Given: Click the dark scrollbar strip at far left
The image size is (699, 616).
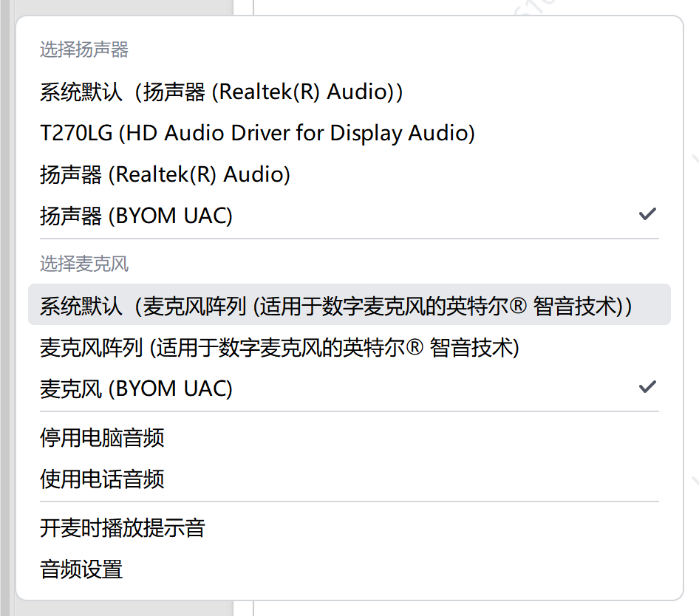Looking at the screenshot, I should click(5, 295).
